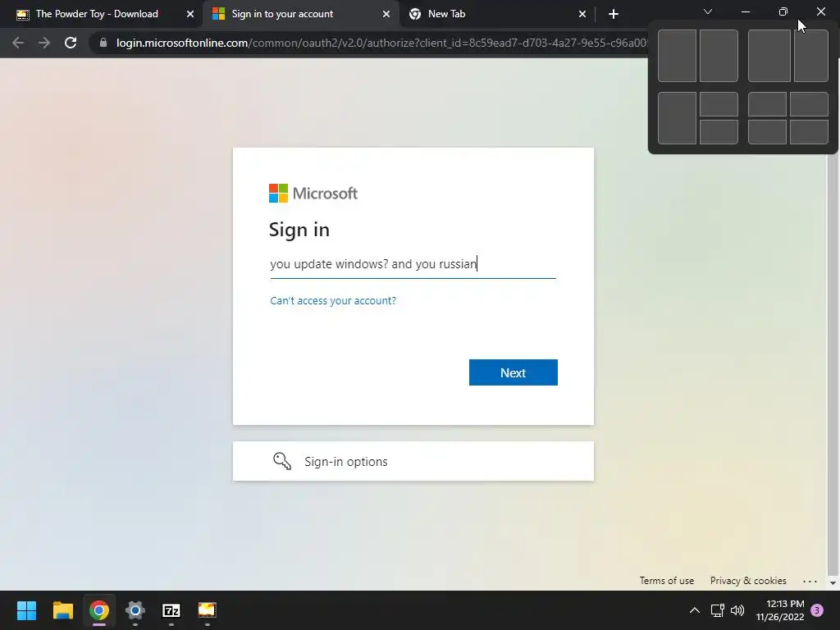This screenshot has width=840, height=630.
Task: Choose left half of the two-column snap layout
Action: [677, 56]
